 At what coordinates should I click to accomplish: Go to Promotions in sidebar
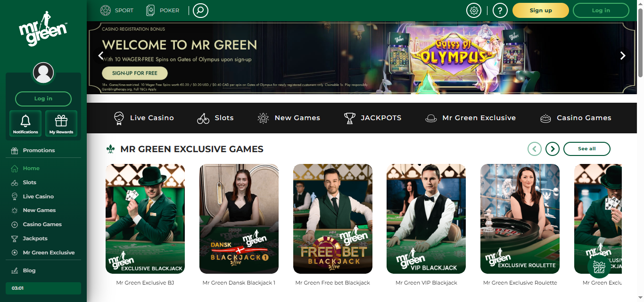[39, 150]
